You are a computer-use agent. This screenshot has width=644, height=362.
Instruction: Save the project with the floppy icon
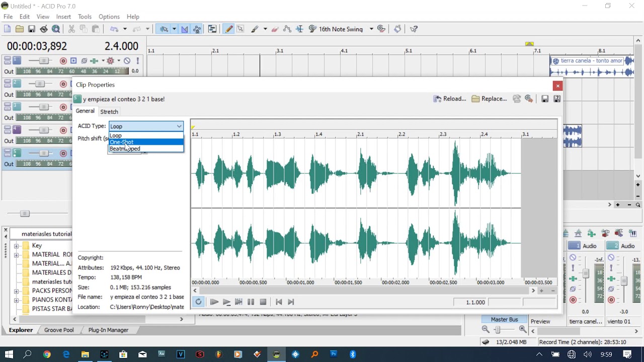31,29
